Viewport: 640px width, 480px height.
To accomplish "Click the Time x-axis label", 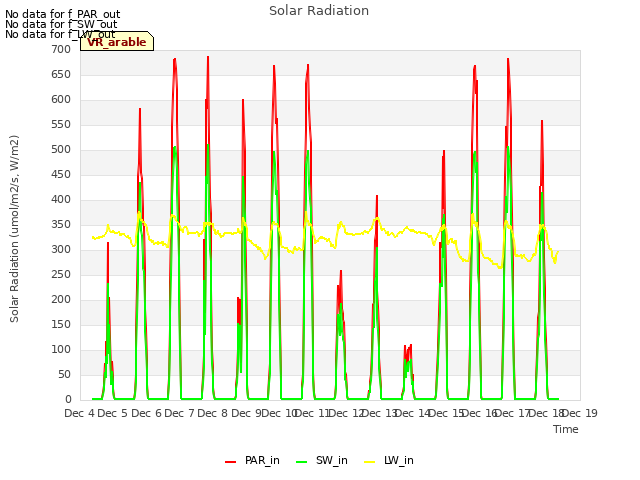I will coord(566,429).
